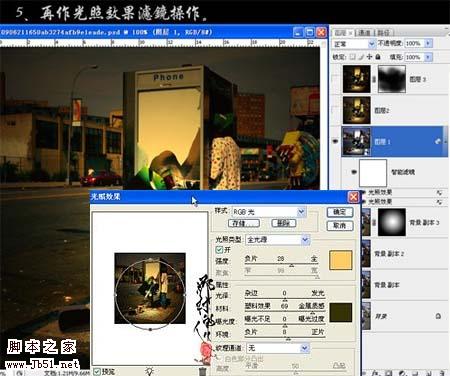Toggle 白色部分凸出 checkbox
The width and height of the screenshot is (450, 376).
click(219, 359)
